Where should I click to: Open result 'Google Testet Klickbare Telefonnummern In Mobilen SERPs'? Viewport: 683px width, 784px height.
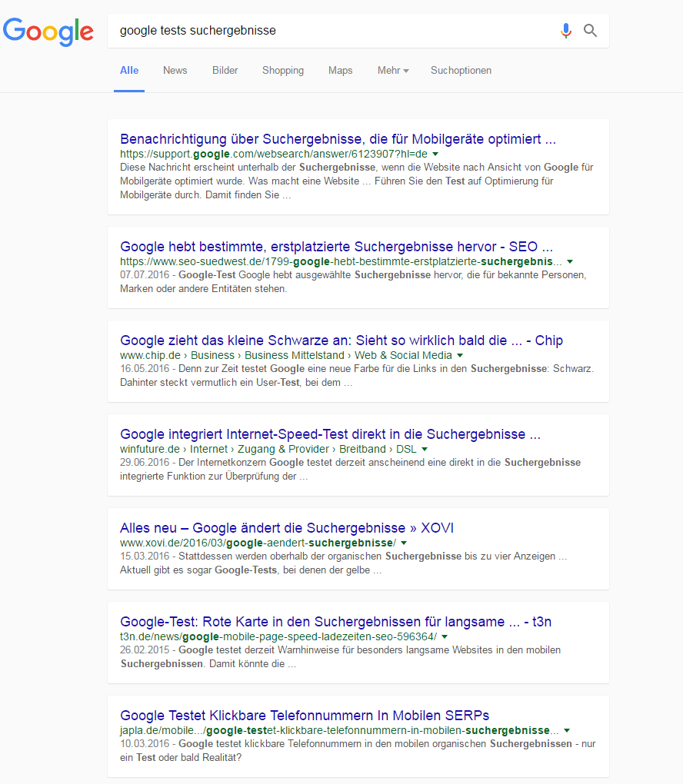[305, 716]
